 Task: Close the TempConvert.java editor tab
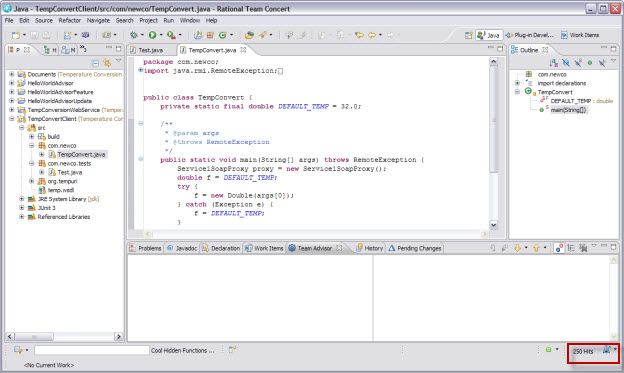tap(243, 50)
